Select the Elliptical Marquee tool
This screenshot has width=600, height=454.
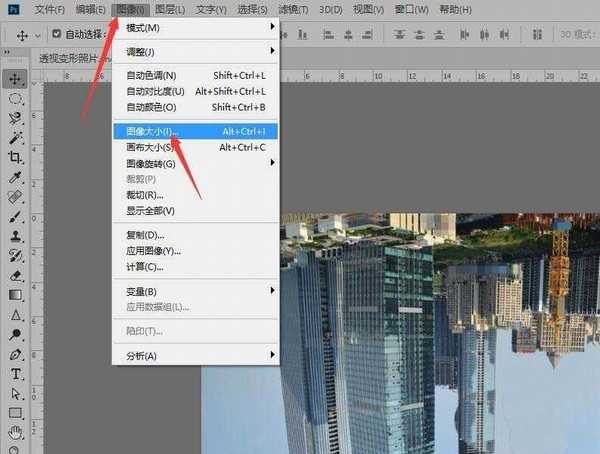click(16, 99)
